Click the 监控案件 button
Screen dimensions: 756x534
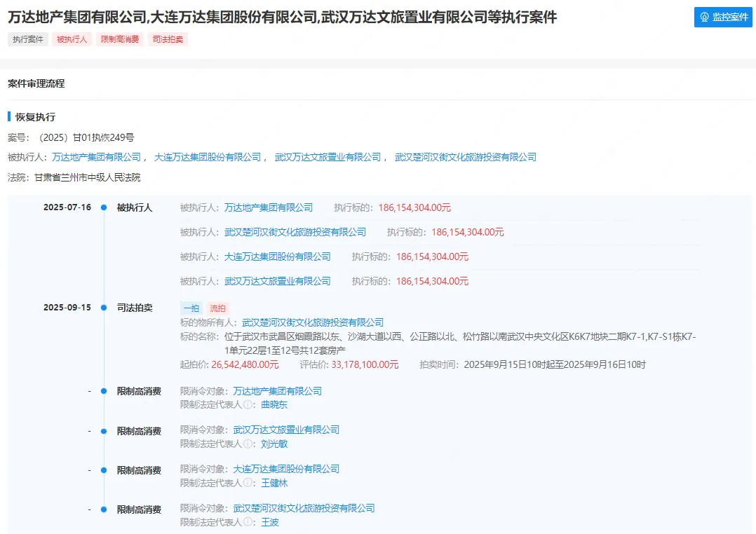(x=722, y=18)
